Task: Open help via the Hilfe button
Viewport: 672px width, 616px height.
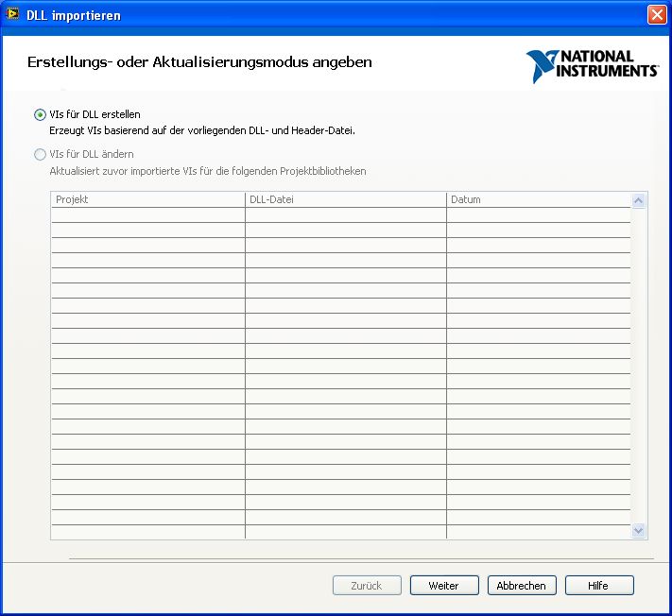Action: pyautogui.click(x=599, y=586)
